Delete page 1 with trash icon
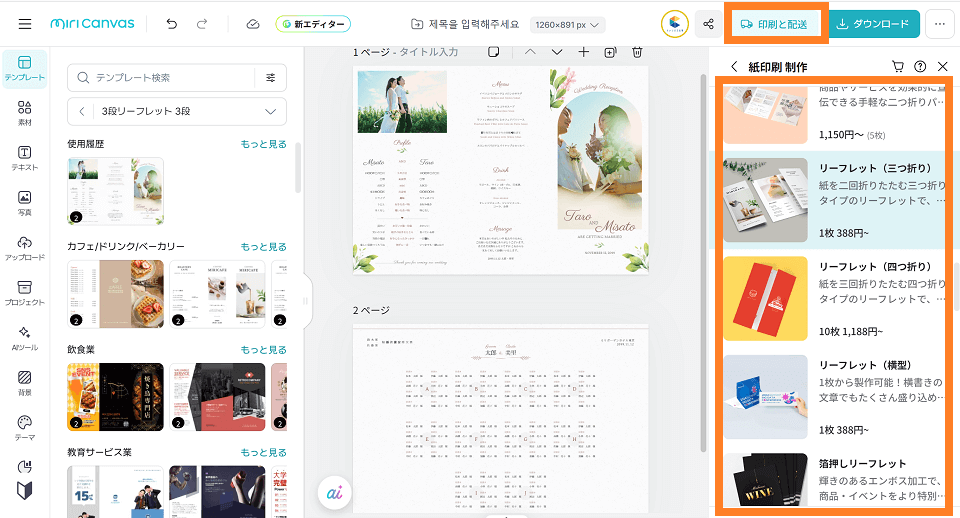The image size is (960, 518). coord(638,52)
